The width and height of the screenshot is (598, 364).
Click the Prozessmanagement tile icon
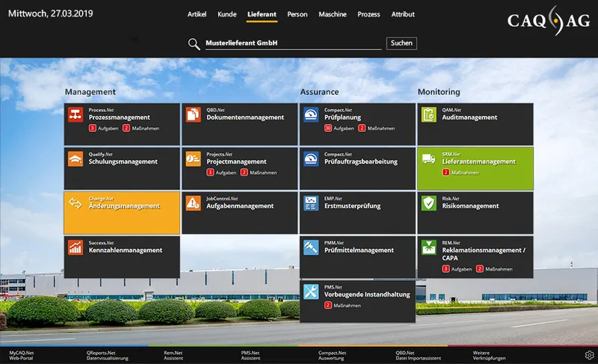[75, 114]
